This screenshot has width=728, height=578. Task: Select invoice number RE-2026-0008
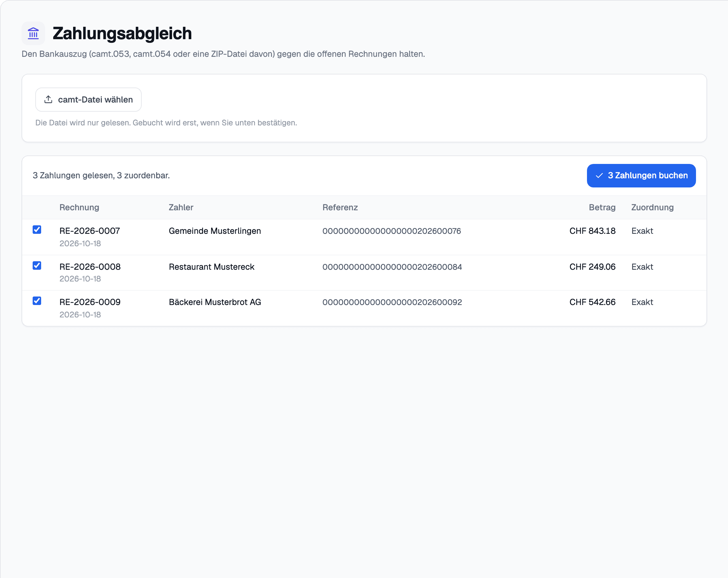90,266
